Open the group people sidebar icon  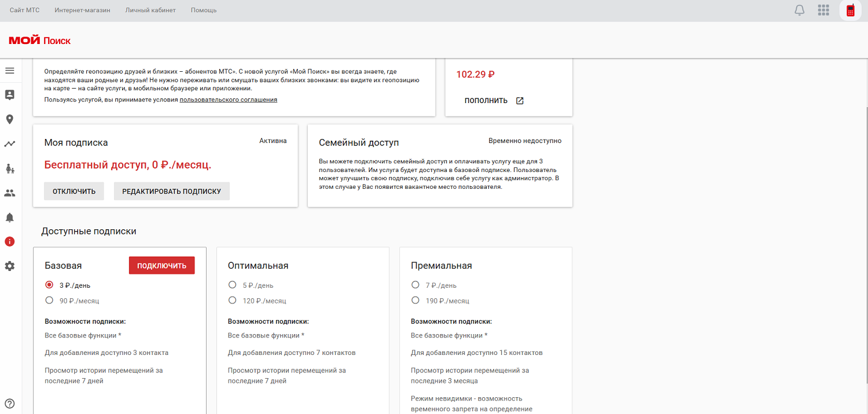10,193
